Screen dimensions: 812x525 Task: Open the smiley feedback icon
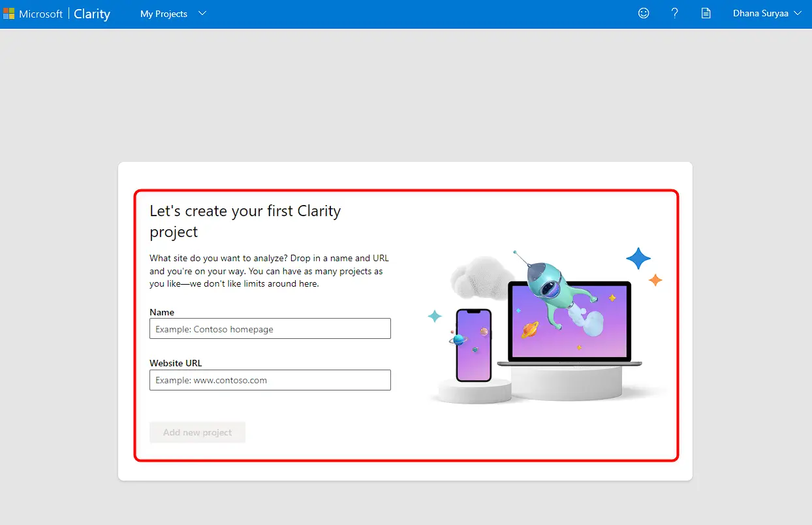click(x=644, y=13)
